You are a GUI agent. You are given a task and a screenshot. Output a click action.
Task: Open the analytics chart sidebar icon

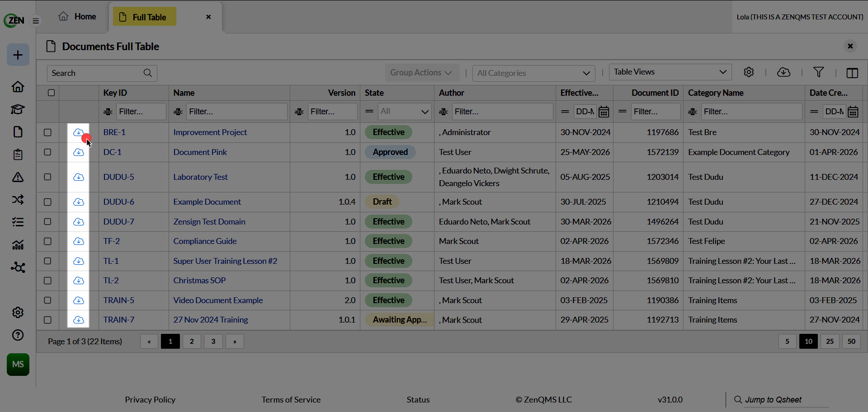point(18,245)
